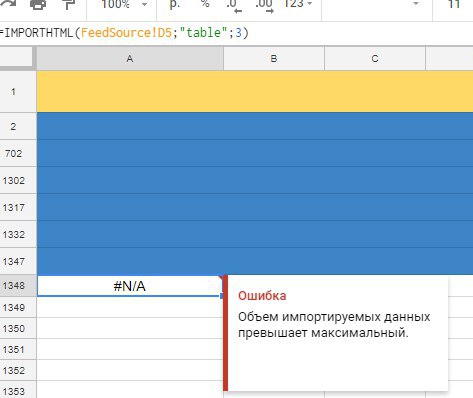This screenshot has height=398, width=473.
Task: Select row 2 header
Action: tap(18, 126)
